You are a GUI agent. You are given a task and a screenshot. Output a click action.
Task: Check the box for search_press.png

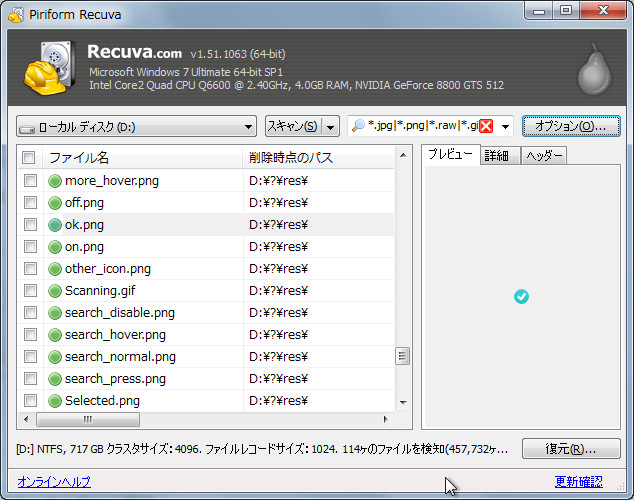pyautogui.click(x=30, y=378)
